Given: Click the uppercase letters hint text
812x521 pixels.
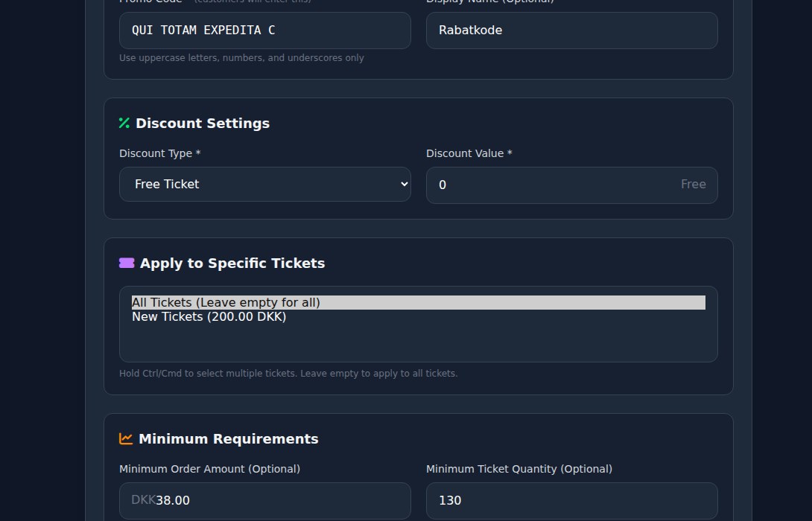Looking at the screenshot, I should tap(242, 58).
